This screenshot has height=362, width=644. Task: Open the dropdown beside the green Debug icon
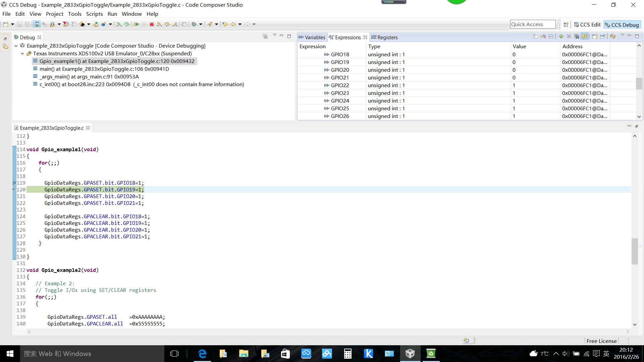201,24
